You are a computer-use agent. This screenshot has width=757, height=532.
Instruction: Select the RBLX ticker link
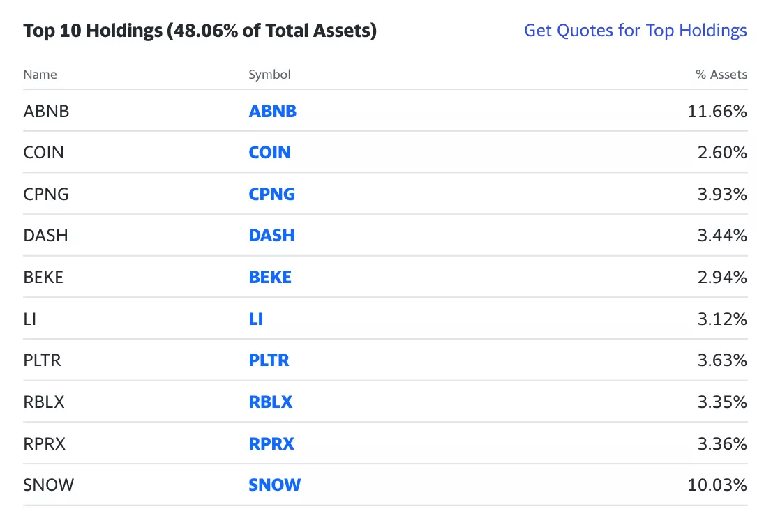click(x=270, y=402)
